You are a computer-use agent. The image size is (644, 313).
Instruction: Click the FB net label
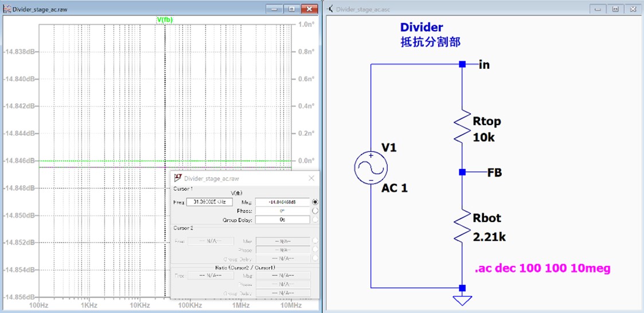coord(495,172)
